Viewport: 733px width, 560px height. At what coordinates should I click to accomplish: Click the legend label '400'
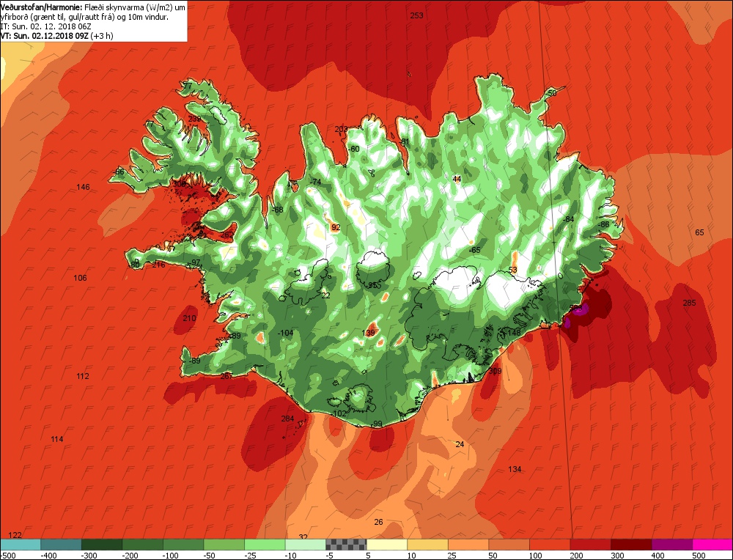tap(658, 556)
